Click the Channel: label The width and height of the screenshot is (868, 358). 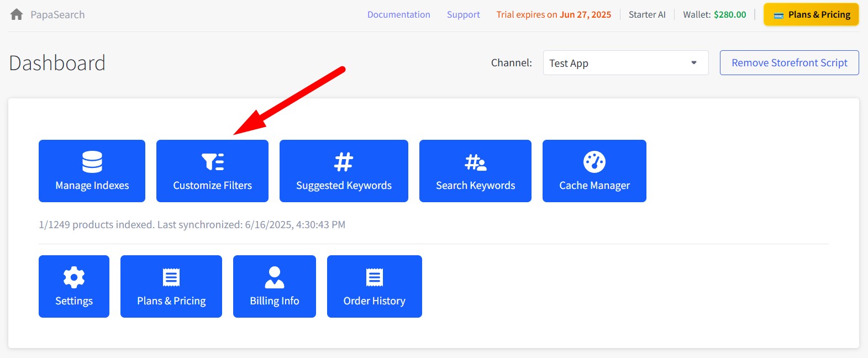click(512, 63)
